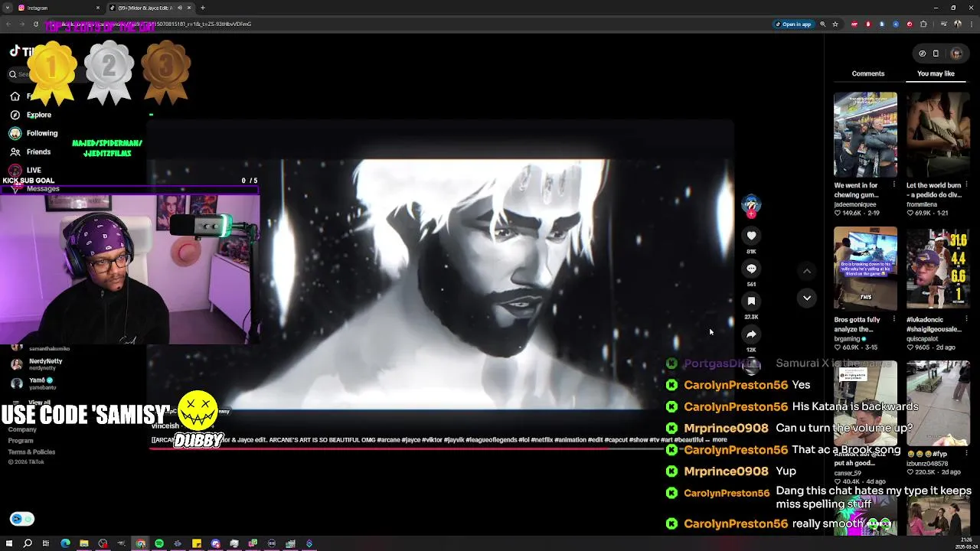Open comments via speech bubble icon

[x=751, y=269]
